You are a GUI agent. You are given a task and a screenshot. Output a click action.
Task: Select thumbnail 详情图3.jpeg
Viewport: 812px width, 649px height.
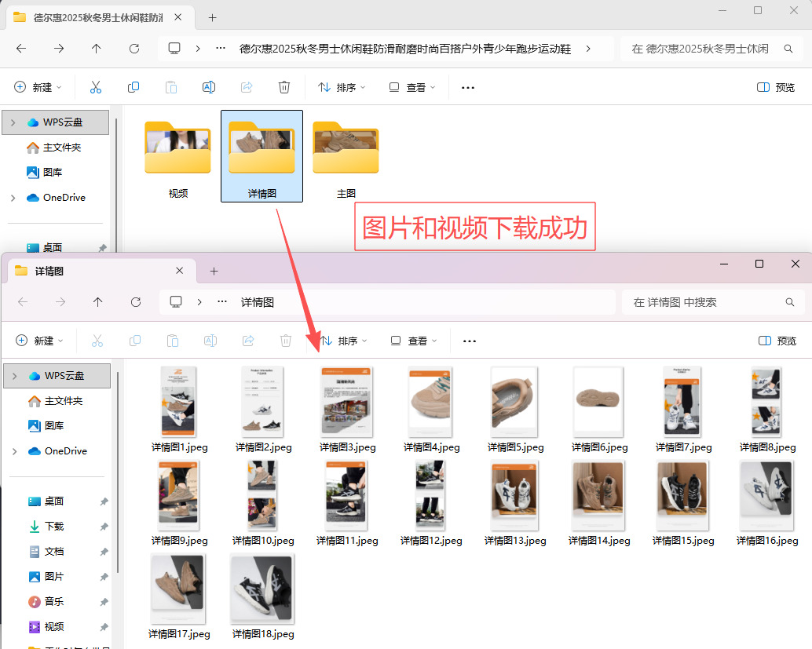[x=347, y=410]
